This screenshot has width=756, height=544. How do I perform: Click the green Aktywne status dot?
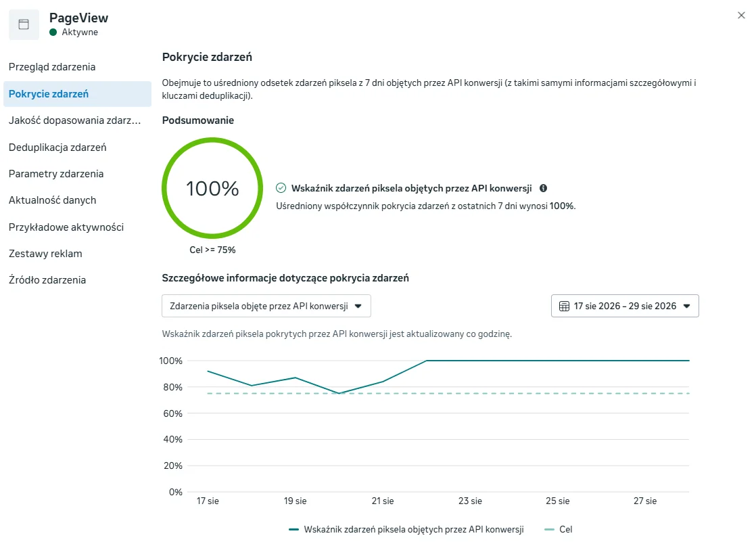[x=53, y=32]
